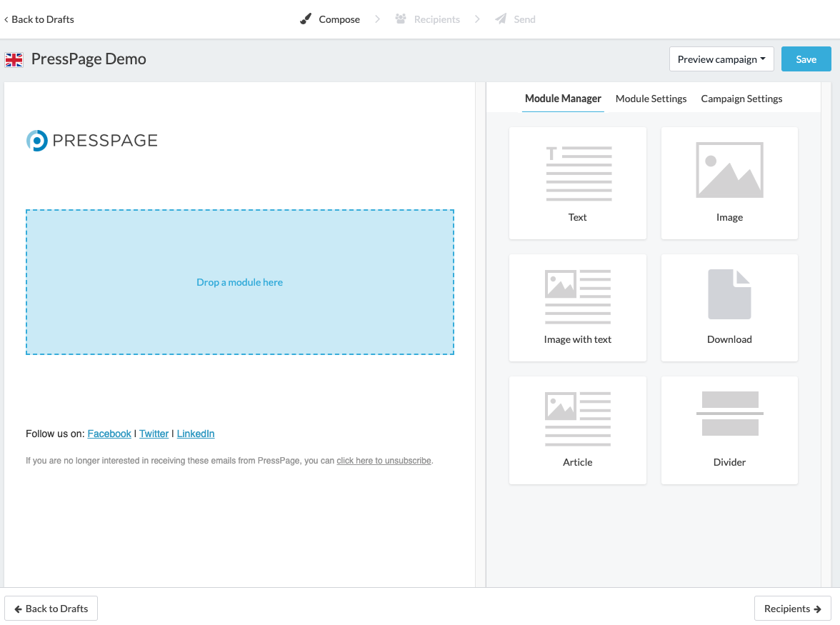Viewport: 840px width, 625px height.
Task: Click the Recipients people icon
Action: click(x=400, y=19)
